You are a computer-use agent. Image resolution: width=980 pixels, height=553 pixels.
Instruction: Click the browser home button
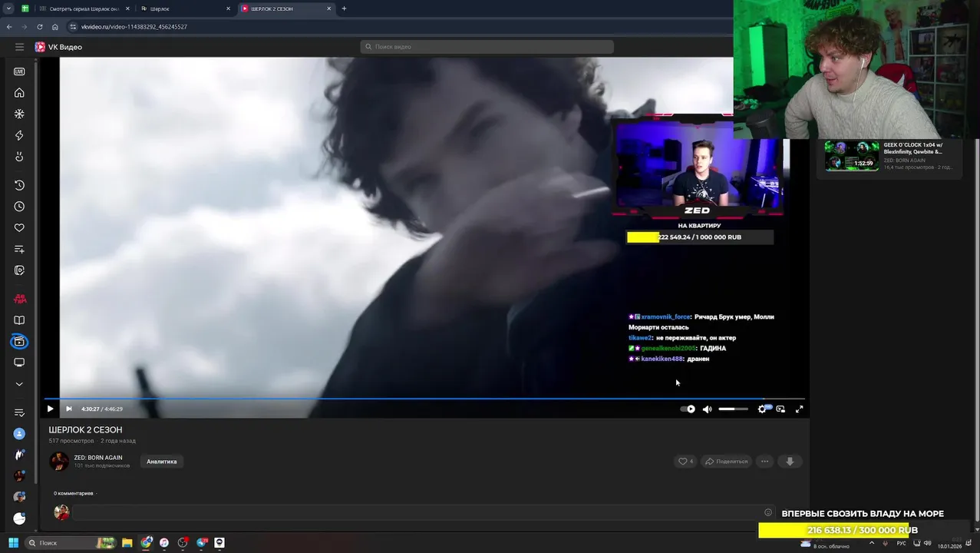point(55,27)
